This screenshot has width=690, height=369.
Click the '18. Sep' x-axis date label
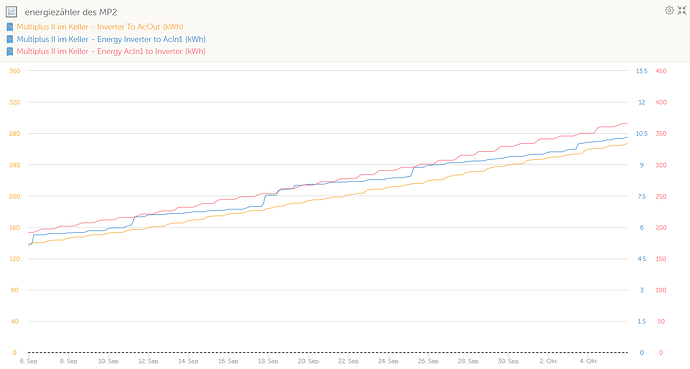pyautogui.click(x=268, y=361)
